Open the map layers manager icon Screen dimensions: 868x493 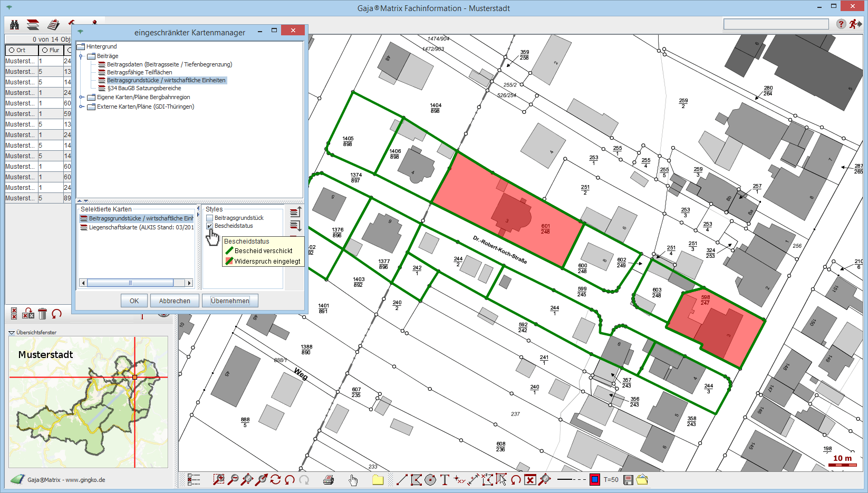[x=33, y=25]
